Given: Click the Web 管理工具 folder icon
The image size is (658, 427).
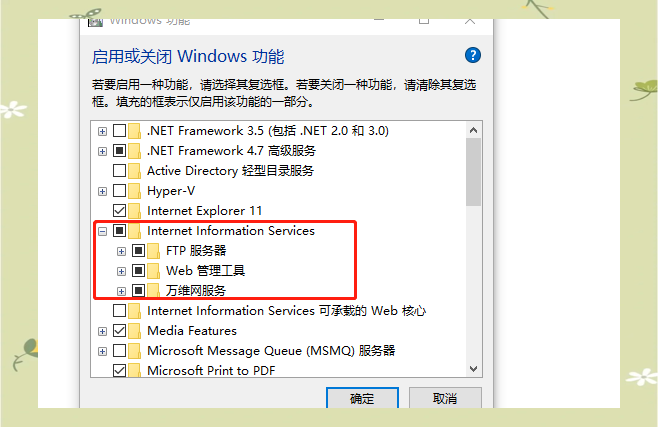Looking at the screenshot, I should pyautogui.click(x=153, y=271).
